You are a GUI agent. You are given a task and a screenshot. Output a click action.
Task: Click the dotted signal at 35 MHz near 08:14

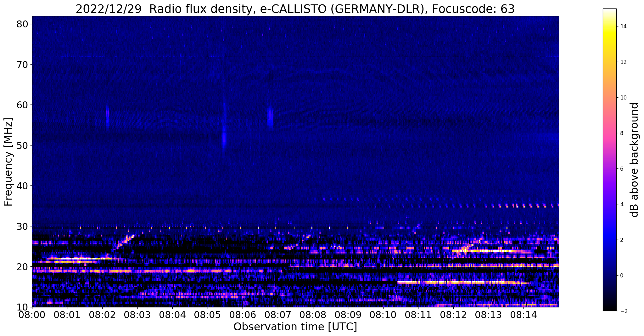[524, 206]
